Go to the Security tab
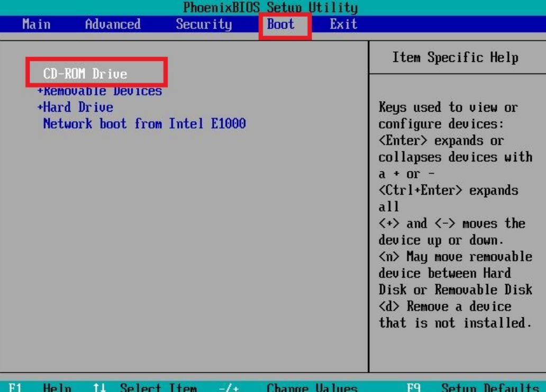 pos(204,24)
